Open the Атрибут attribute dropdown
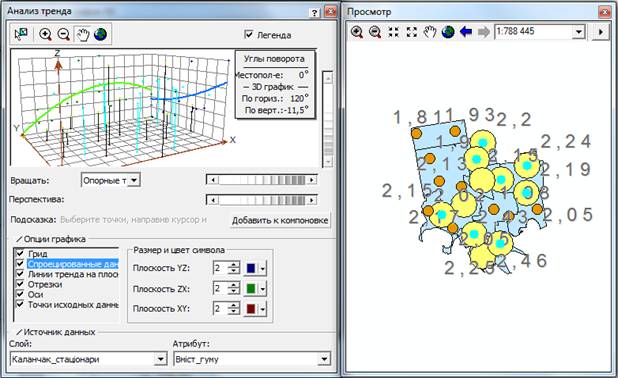The height and width of the screenshot is (378, 618). [x=324, y=359]
